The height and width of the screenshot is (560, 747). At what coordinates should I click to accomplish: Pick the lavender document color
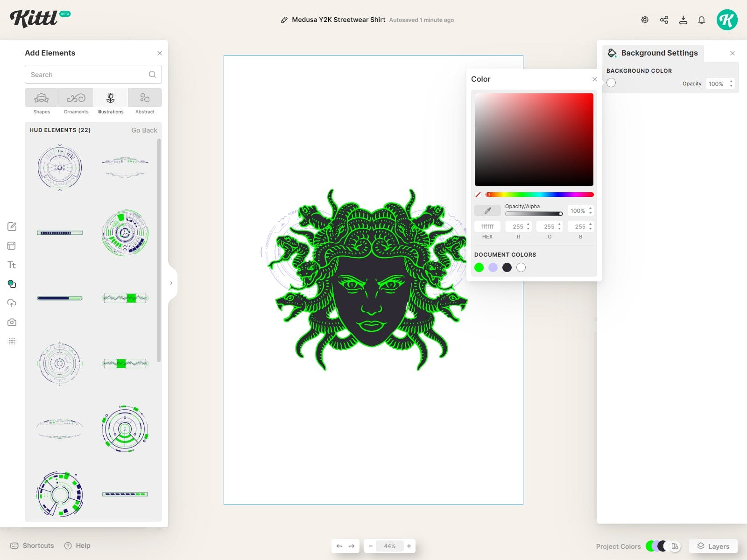[x=493, y=267]
